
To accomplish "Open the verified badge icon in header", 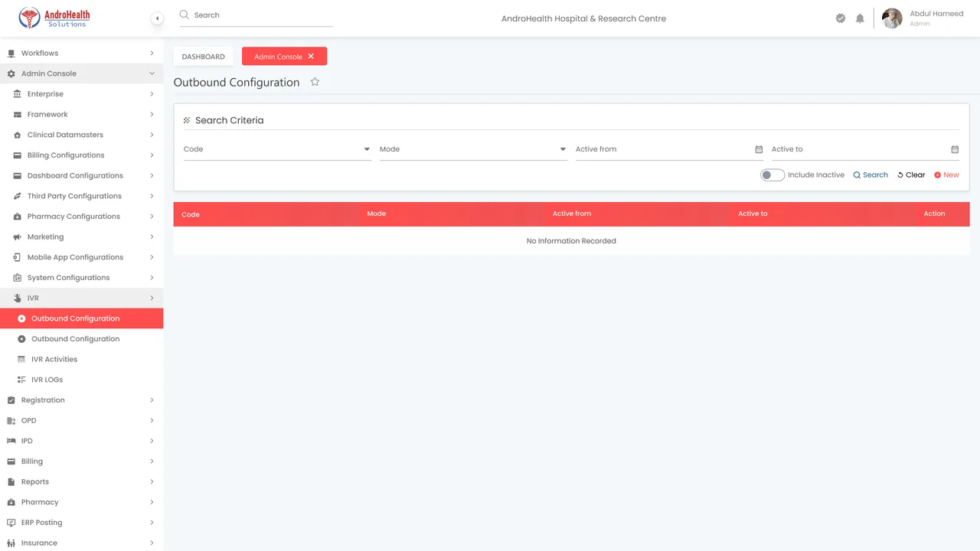I will [841, 18].
